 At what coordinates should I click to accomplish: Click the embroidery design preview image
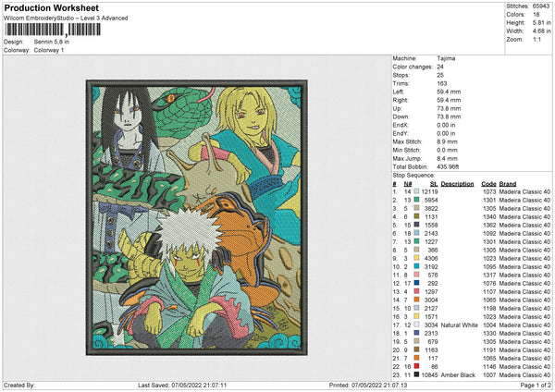[197, 217]
